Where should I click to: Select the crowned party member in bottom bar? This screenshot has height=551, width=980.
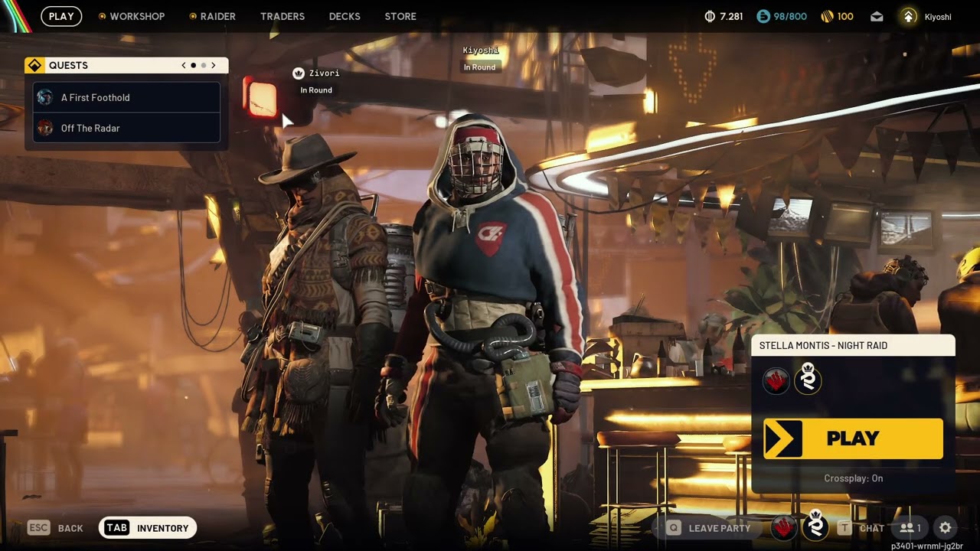click(815, 527)
